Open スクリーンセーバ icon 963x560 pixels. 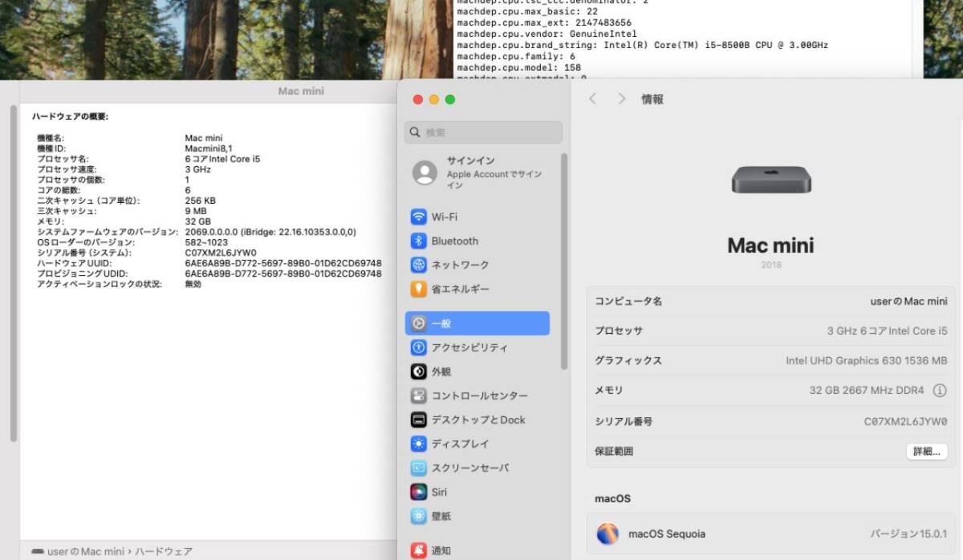pos(418,468)
